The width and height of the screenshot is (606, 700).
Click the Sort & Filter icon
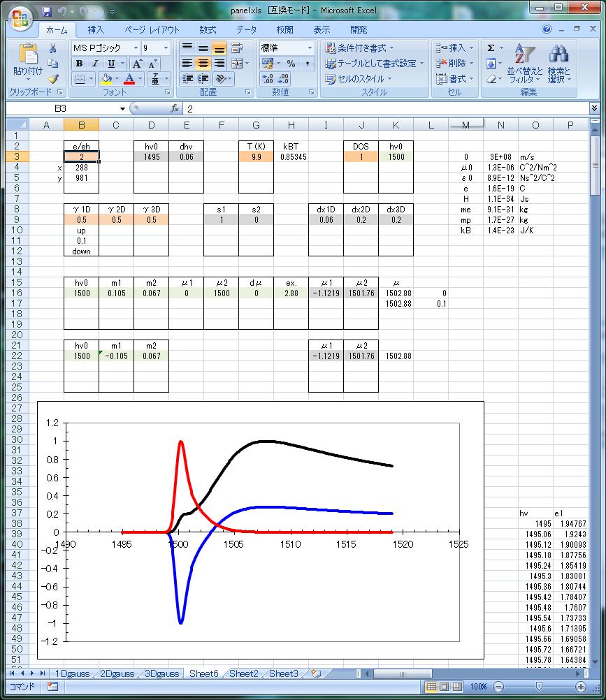[x=521, y=54]
